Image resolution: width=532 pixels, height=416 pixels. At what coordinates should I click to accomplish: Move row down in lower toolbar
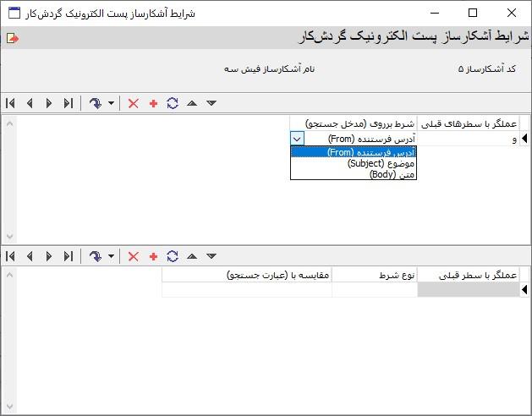tap(211, 256)
